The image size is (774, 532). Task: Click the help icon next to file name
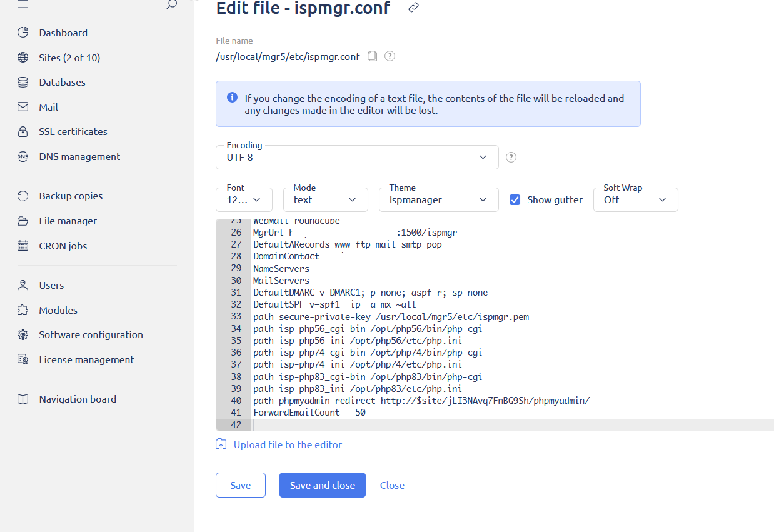tap(390, 56)
